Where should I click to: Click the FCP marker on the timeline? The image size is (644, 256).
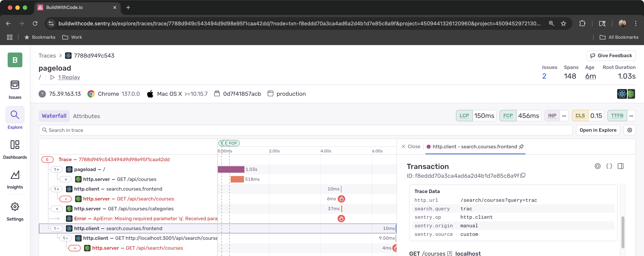(x=233, y=143)
